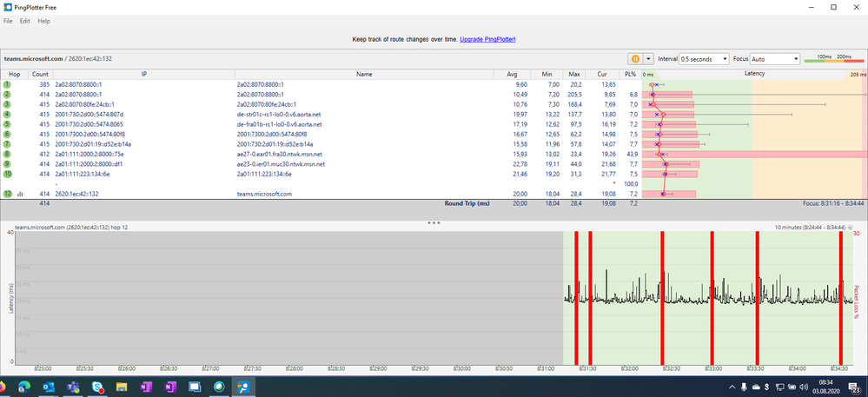
Task: Open the Interval dropdown showing 0,5 seconds
Action: (x=704, y=59)
